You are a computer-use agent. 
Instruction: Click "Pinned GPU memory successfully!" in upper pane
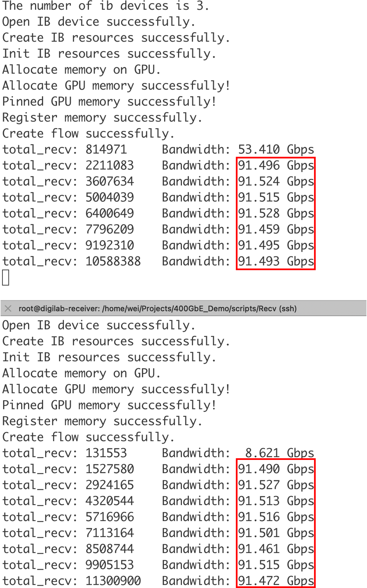pos(109,102)
